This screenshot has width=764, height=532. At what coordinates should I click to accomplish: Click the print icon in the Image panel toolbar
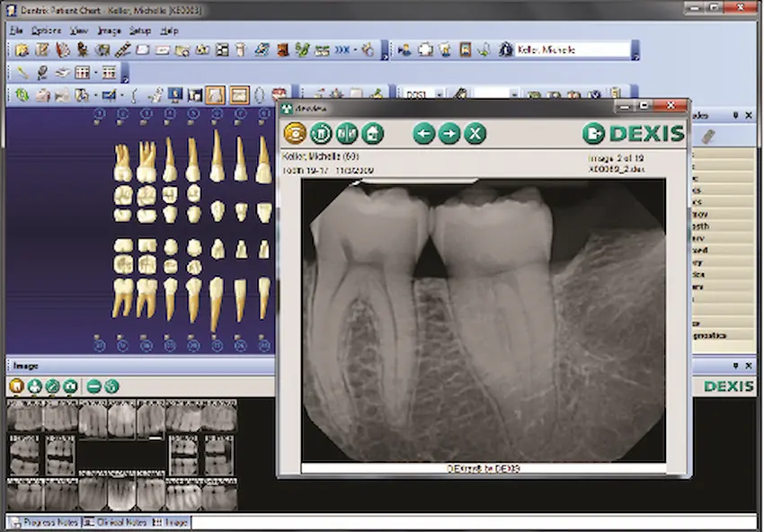click(32, 386)
